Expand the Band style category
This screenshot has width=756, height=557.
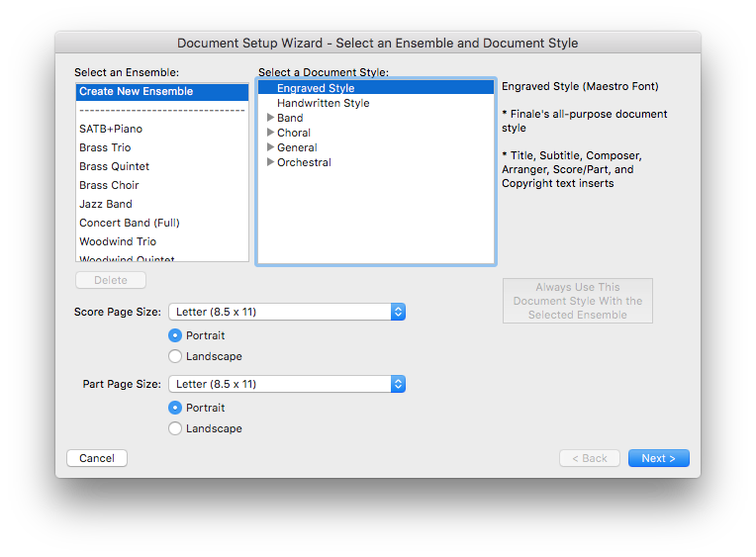270,117
